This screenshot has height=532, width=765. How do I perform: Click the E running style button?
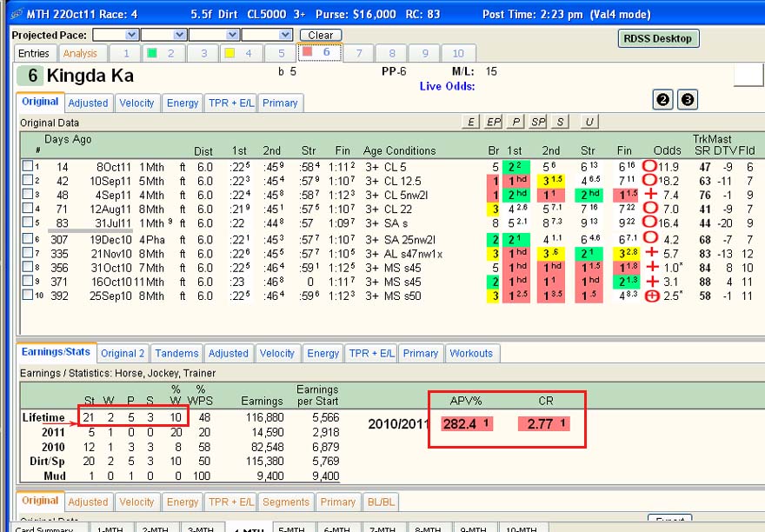(x=470, y=122)
